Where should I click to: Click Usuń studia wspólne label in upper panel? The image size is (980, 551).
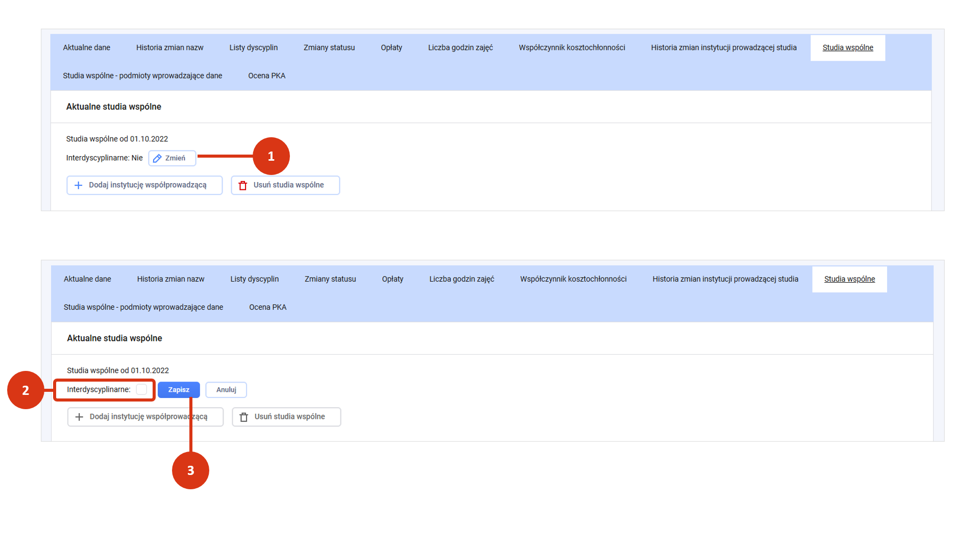tap(288, 185)
